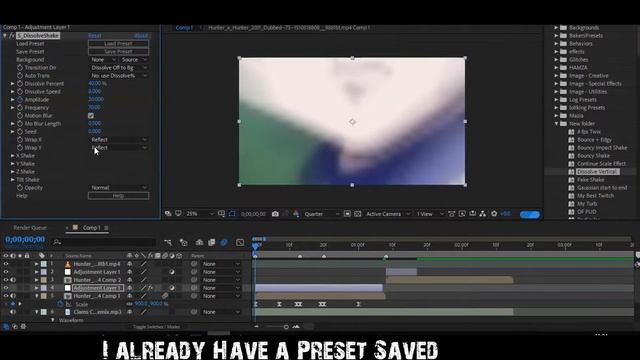Click the graph editor icon in timeline
Viewport: 640px width, 360px height.
point(240,242)
